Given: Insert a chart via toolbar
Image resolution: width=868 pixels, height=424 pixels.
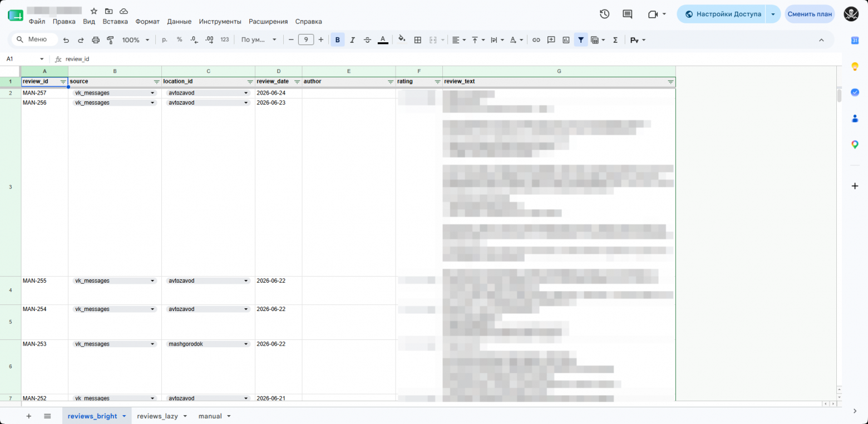Looking at the screenshot, I should 566,40.
